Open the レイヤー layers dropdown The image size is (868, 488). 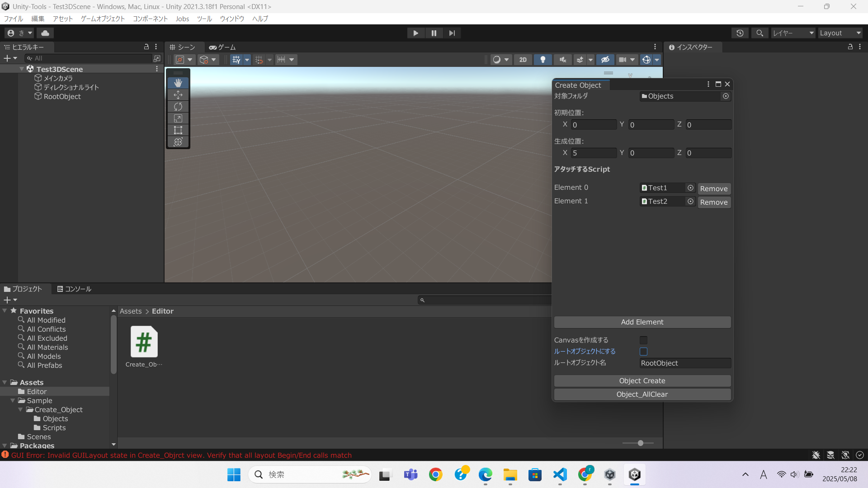[793, 33]
